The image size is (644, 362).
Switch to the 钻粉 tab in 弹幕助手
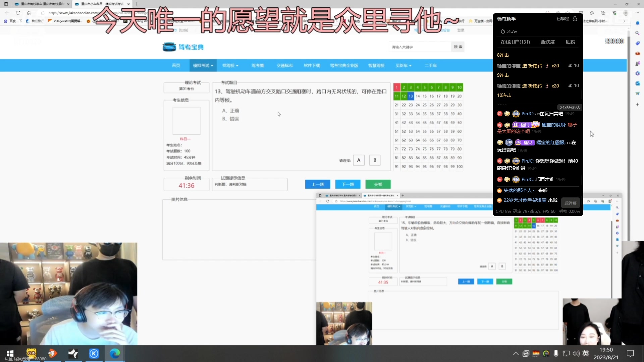click(570, 42)
